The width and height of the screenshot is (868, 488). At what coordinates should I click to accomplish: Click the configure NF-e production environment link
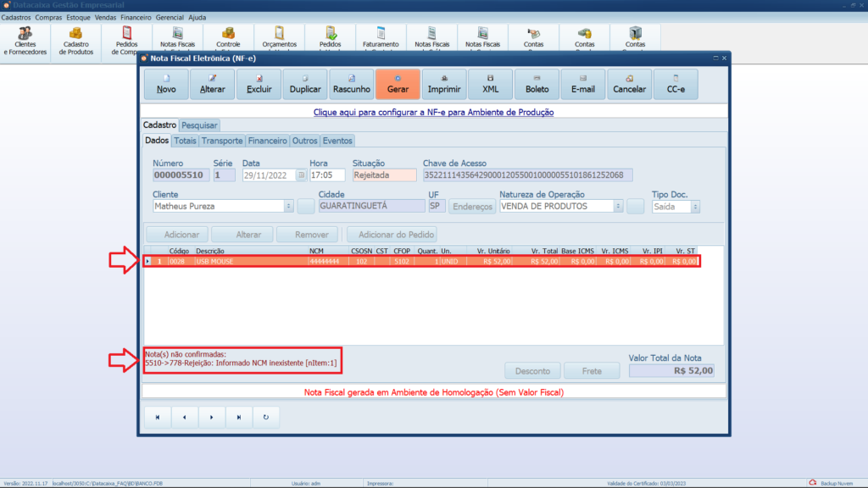pos(433,112)
